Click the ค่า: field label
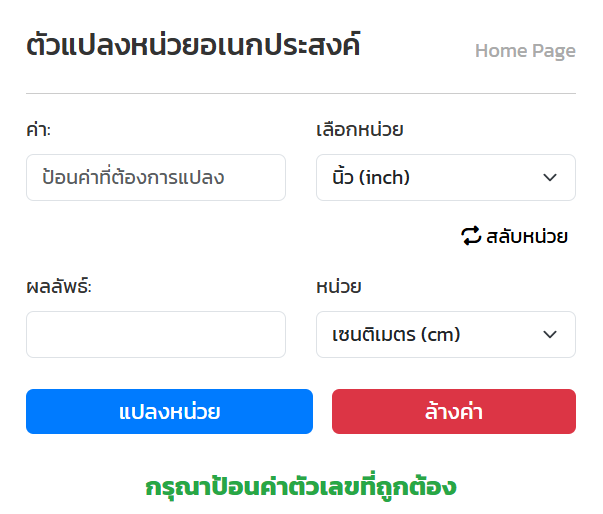The width and height of the screenshot is (603, 514). [38, 129]
